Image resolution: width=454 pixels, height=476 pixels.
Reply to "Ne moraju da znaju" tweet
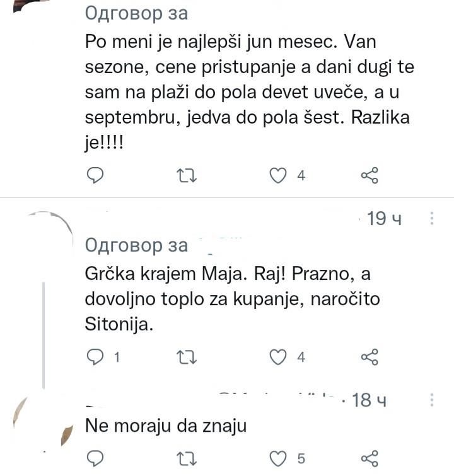pyautogui.click(x=95, y=458)
